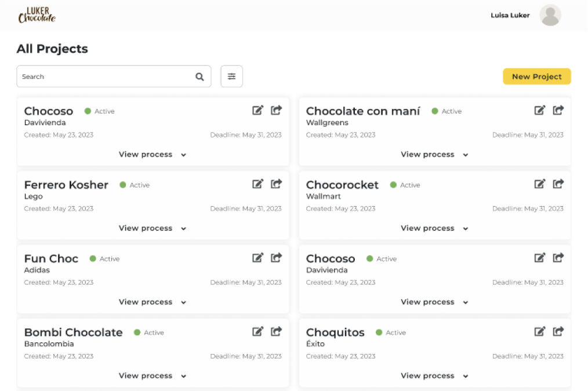Click Active status on Bombi Chocolate
Viewport: 588px width, 391px height.
pyautogui.click(x=149, y=332)
